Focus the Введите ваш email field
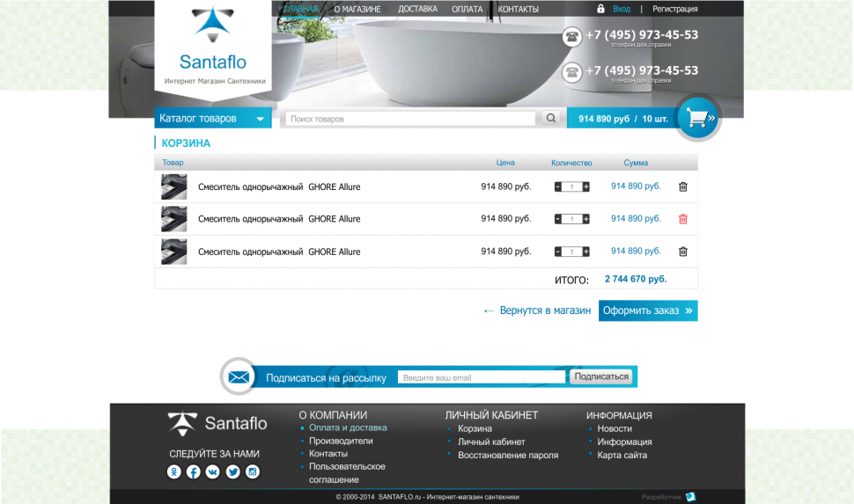Screen dimensions: 854x504 pos(482,377)
